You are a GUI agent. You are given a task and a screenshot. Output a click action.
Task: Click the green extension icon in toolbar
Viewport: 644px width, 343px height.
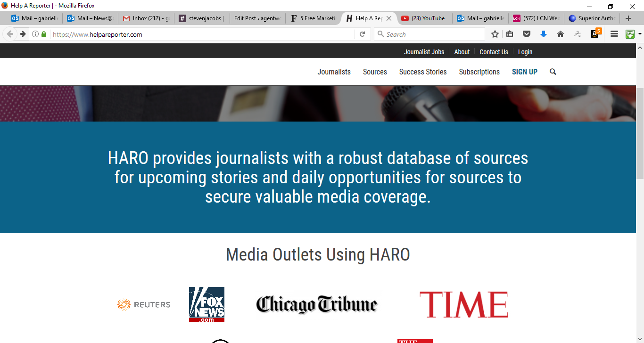click(630, 34)
